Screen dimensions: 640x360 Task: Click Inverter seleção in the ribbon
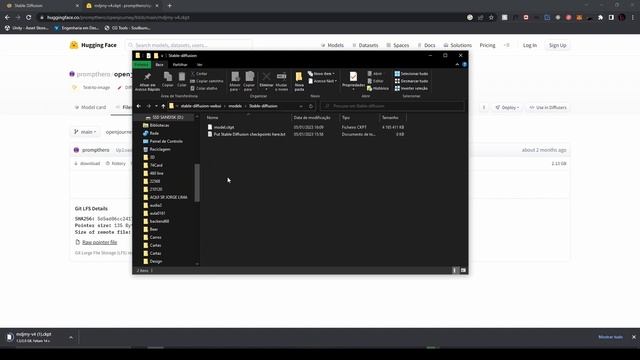pos(411,89)
